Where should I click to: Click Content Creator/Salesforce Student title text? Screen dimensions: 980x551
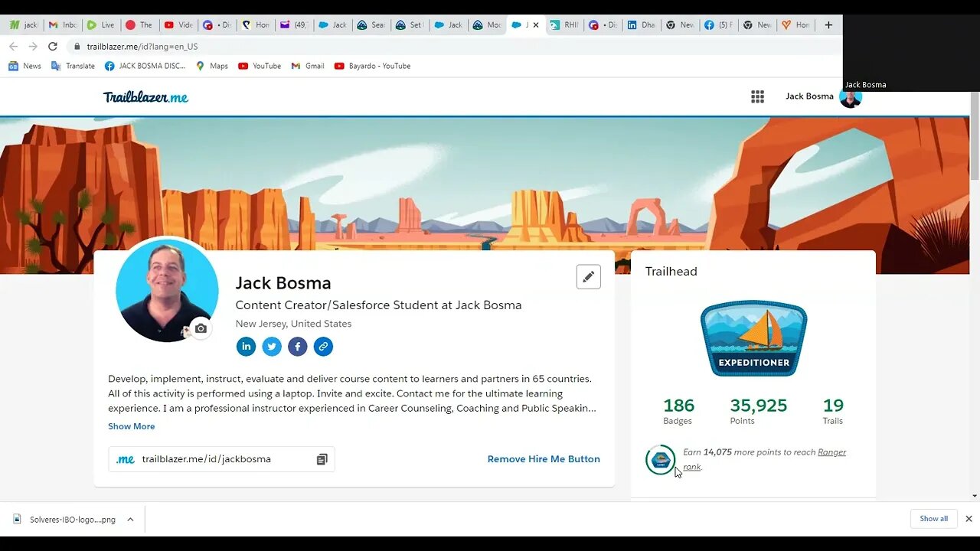pos(378,305)
